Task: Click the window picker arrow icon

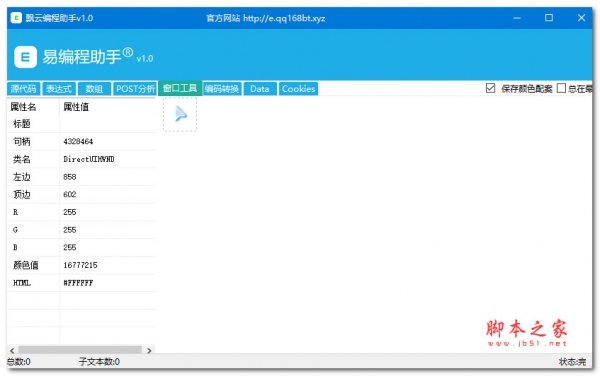Action: coord(180,114)
